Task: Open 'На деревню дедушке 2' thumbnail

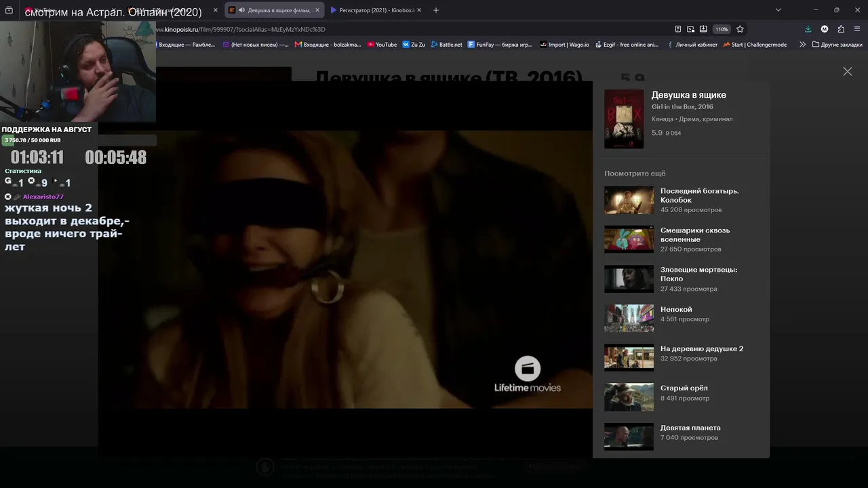Action: [629, 358]
